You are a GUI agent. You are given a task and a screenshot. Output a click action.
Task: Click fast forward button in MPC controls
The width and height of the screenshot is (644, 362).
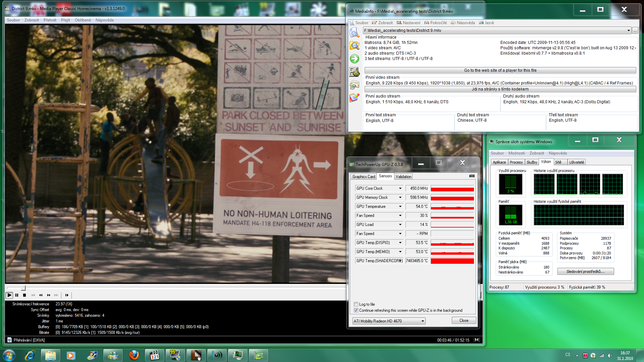coord(49,295)
